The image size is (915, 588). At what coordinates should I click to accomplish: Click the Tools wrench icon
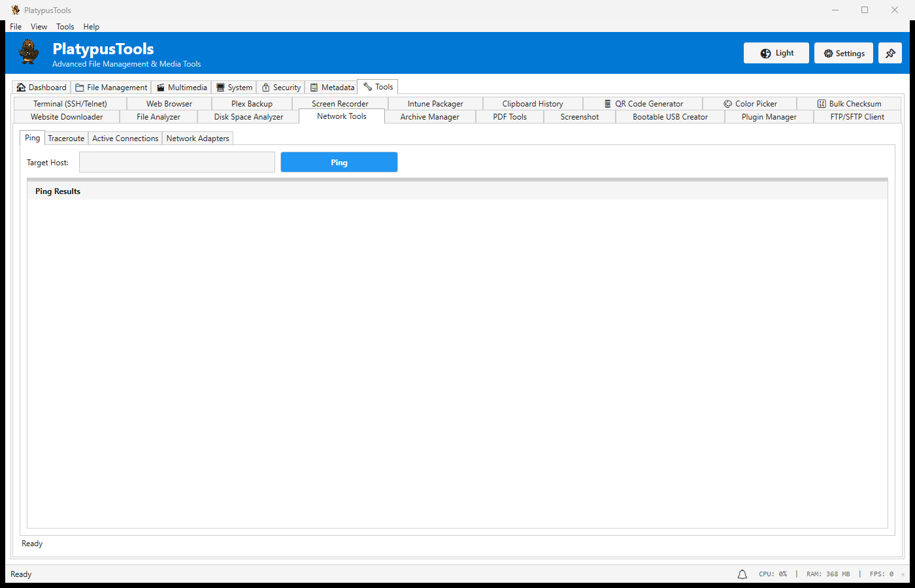(367, 86)
